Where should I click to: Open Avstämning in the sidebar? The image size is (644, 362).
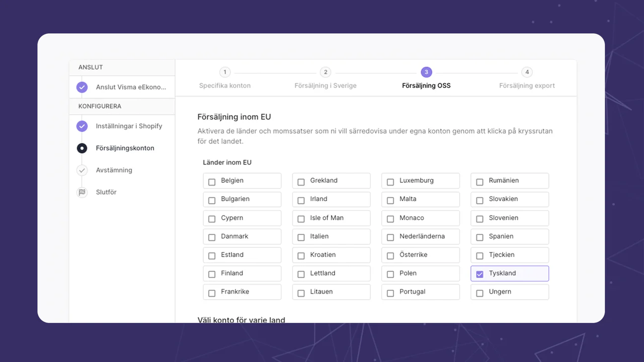tap(114, 170)
